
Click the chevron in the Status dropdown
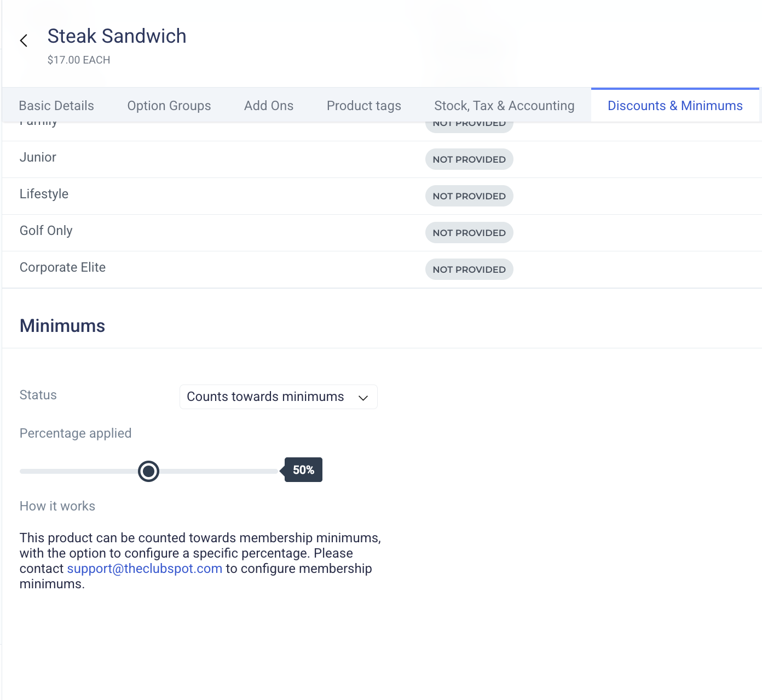363,398
